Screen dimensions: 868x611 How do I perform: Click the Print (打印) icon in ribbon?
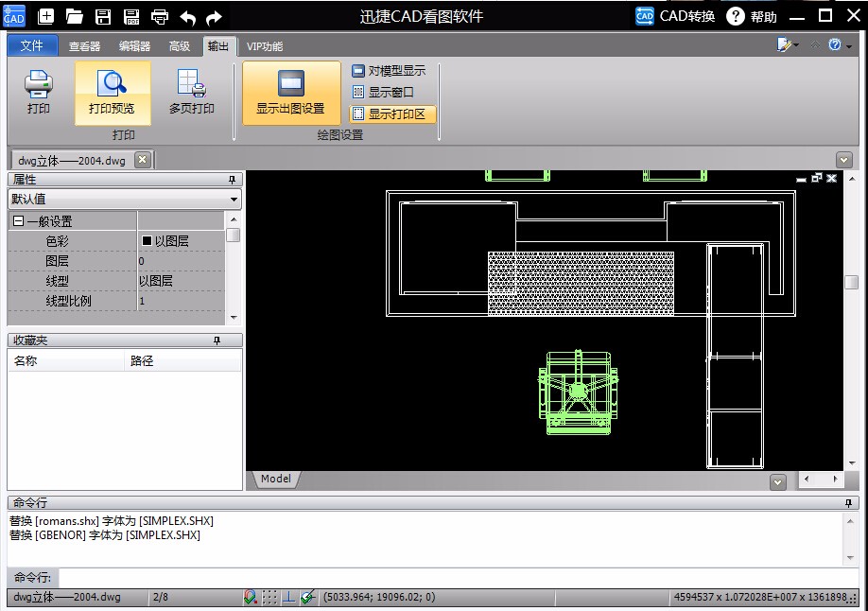(x=39, y=92)
